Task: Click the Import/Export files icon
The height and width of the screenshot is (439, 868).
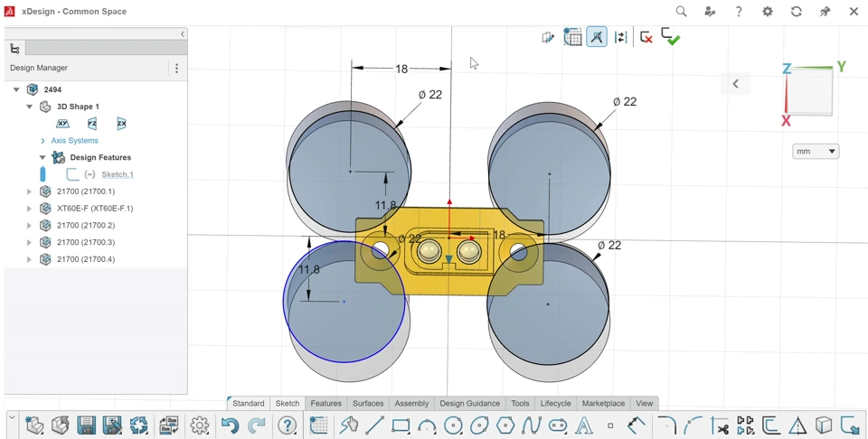Action: 168,425
